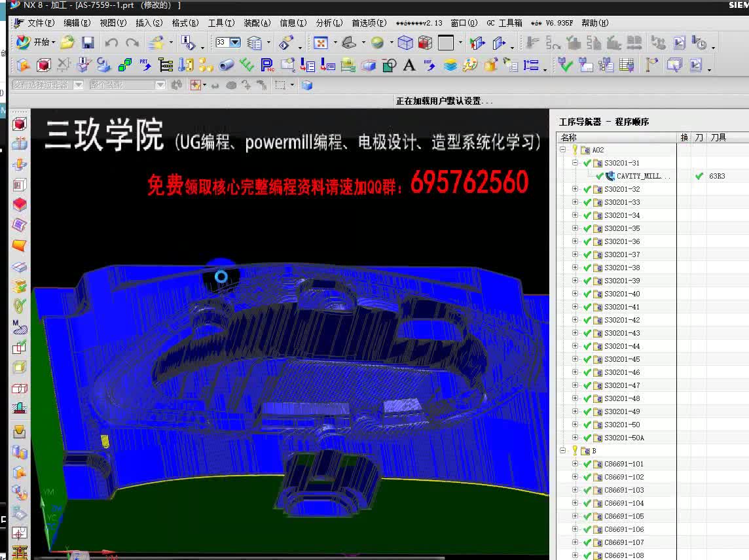The image size is (749, 560).
Task: Toggle the yellow bulb next to group B
Action: (x=574, y=451)
